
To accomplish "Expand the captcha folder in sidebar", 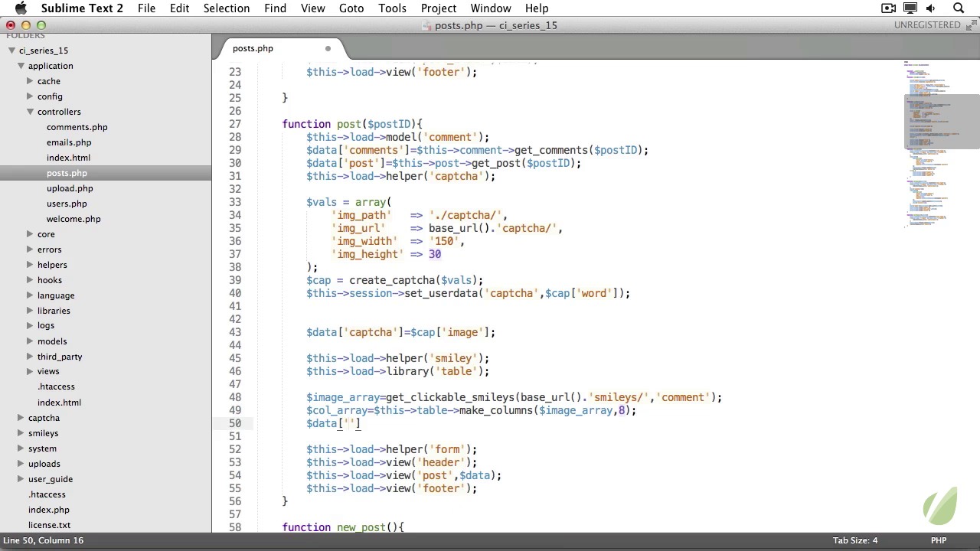I will tap(21, 418).
